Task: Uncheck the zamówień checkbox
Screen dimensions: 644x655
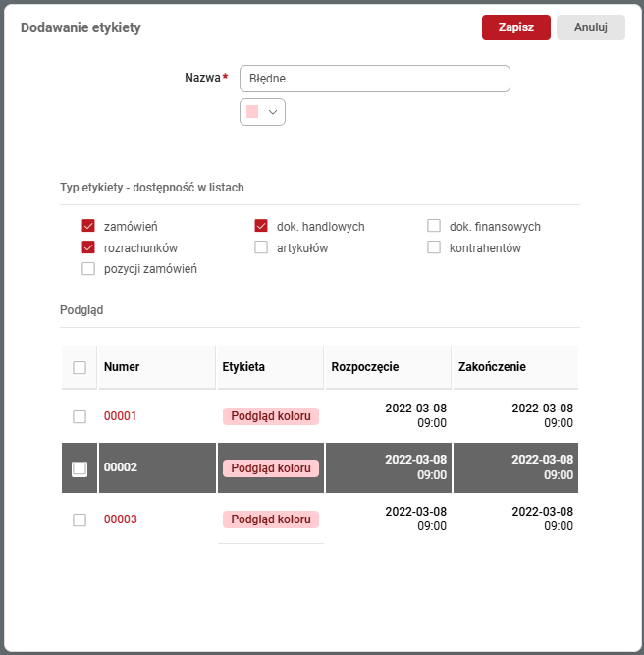Action: [88, 227]
